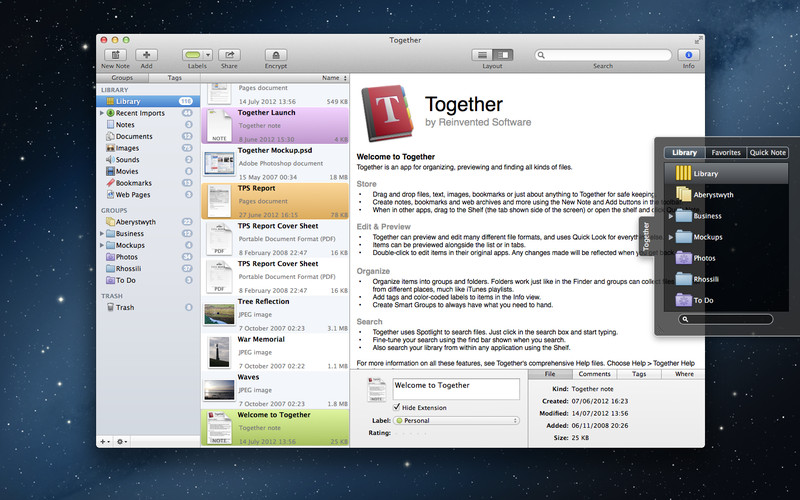Open the Share toolbar icon

click(230, 55)
